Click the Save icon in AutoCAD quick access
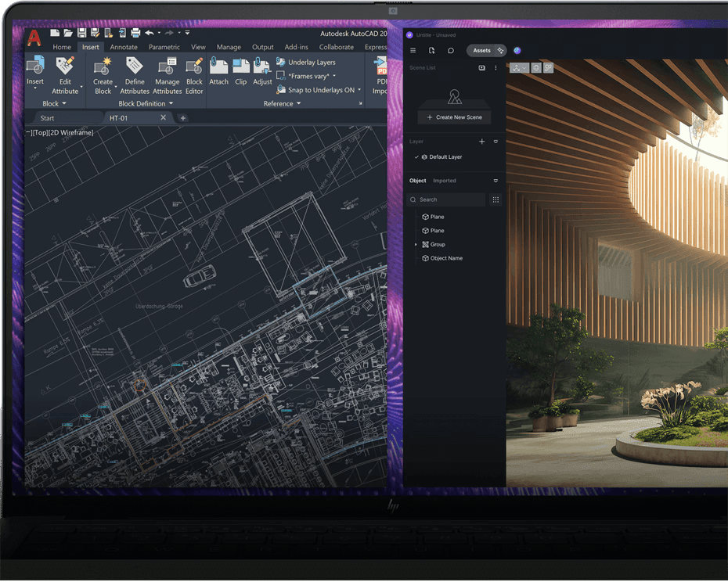Viewport: 728px width, 582px height. (x=81, y=33)
